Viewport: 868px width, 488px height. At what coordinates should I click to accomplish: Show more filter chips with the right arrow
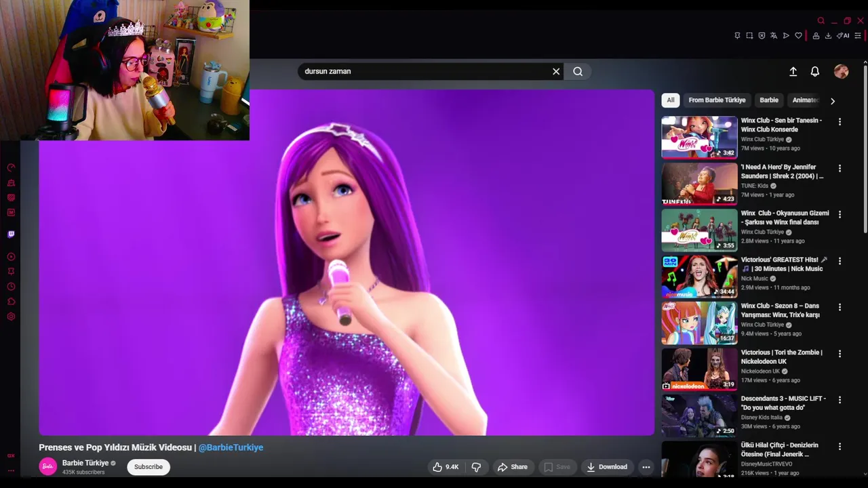pyautogui.click(x=833, y=101)
